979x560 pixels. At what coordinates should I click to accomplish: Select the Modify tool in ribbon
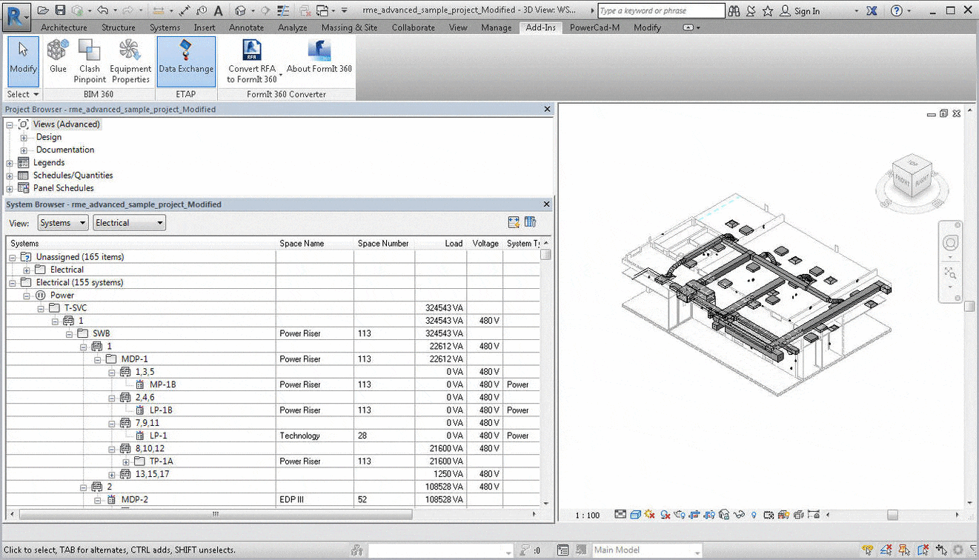click(x=23, y=58)
